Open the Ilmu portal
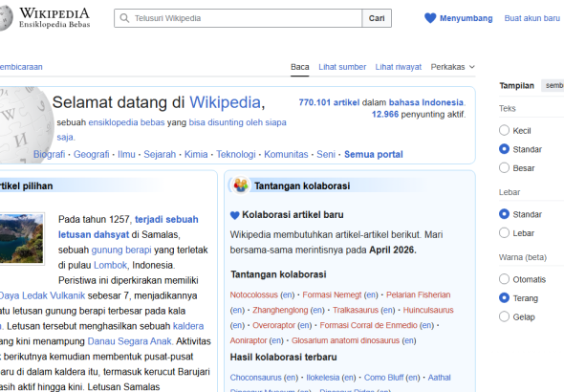The height and width of the screenshot is (392, 564). (x=126, y=154)
